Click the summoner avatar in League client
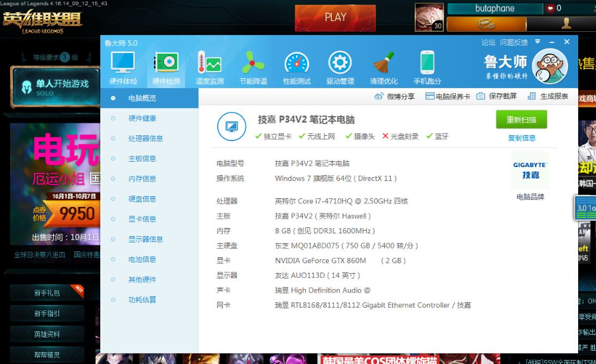Image resolution: width=596 pixels, height=364 pixels. pyautogui.click(x=429, y=17)
